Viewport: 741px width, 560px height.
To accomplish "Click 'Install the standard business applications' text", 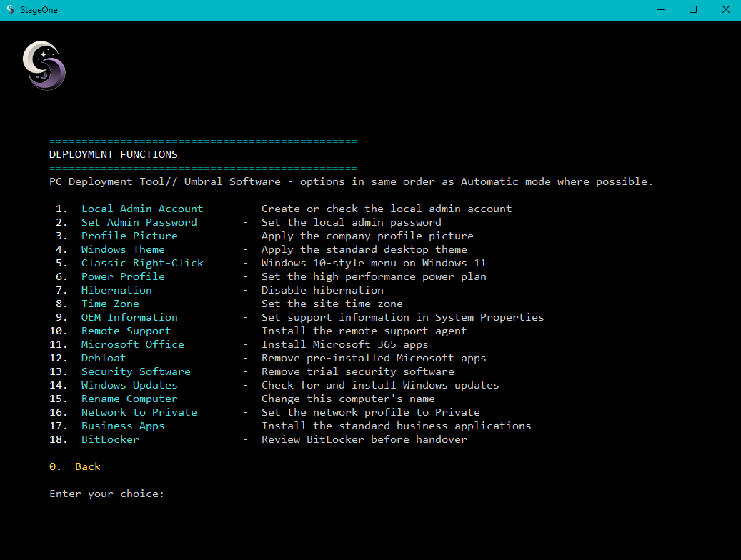I will point(397,426).
